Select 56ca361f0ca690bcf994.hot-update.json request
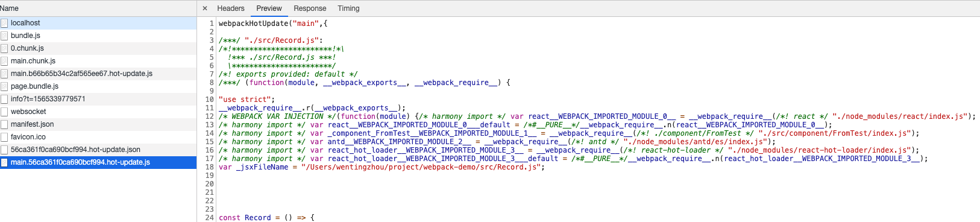This screenshot has height=222, width=980. click(x=98, y=150)
